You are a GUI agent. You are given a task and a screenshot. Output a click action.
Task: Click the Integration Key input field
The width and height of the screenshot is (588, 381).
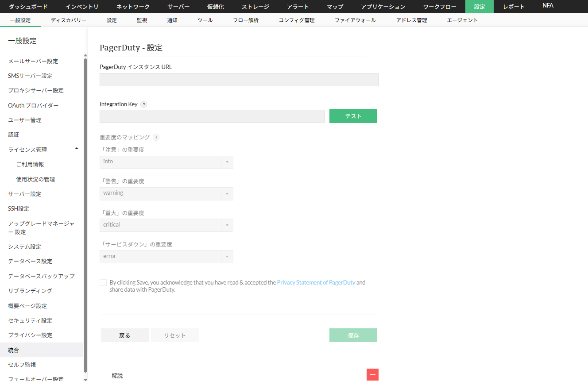(x=212, y=116)
